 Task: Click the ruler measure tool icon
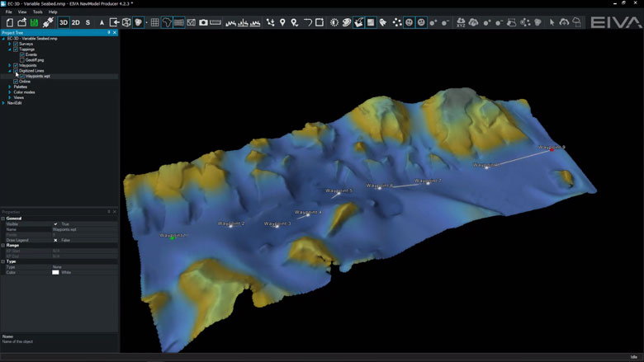(215, 22)
